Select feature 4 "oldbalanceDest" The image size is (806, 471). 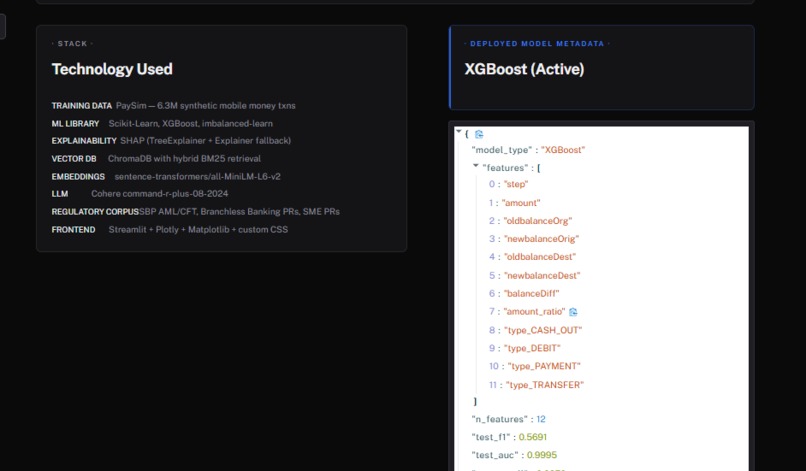tap(540, 257)
